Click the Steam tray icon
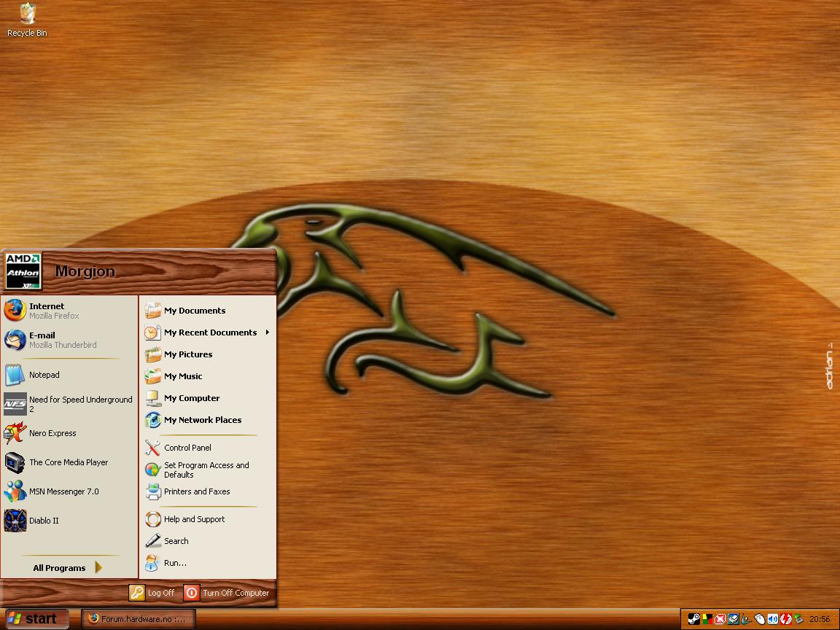The height and width of the screenshot is (630, 840). (x=693, y=619)
